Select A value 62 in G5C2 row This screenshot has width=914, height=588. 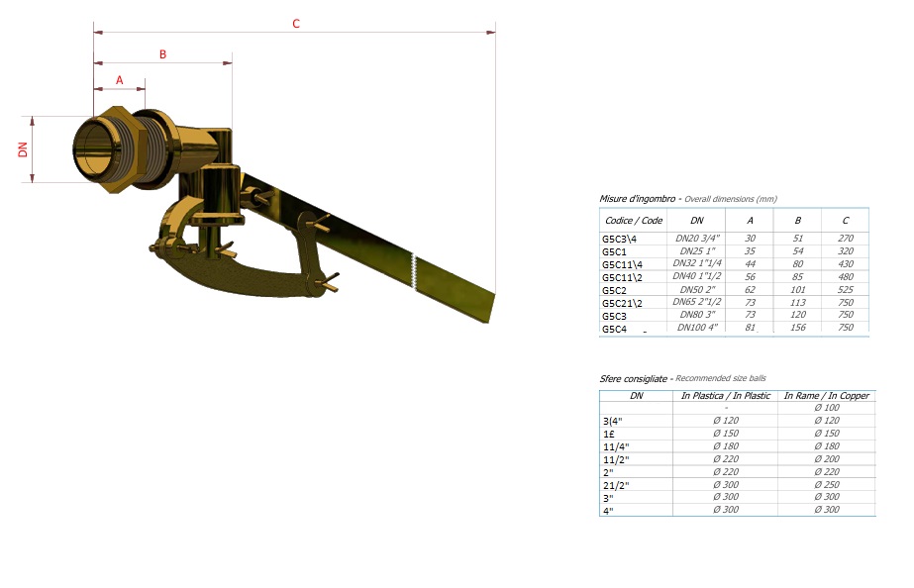750,290
